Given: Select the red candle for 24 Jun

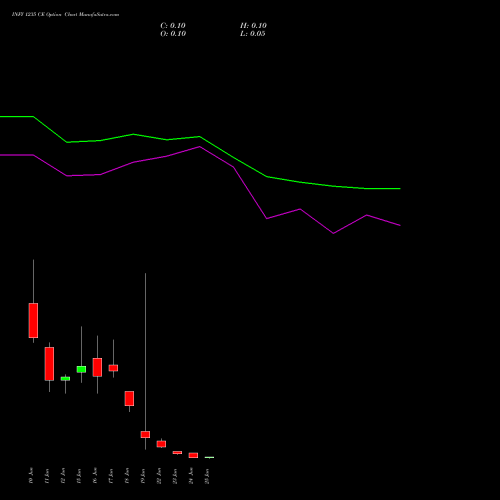Looking at the screenshot, I should coord(193,455).
